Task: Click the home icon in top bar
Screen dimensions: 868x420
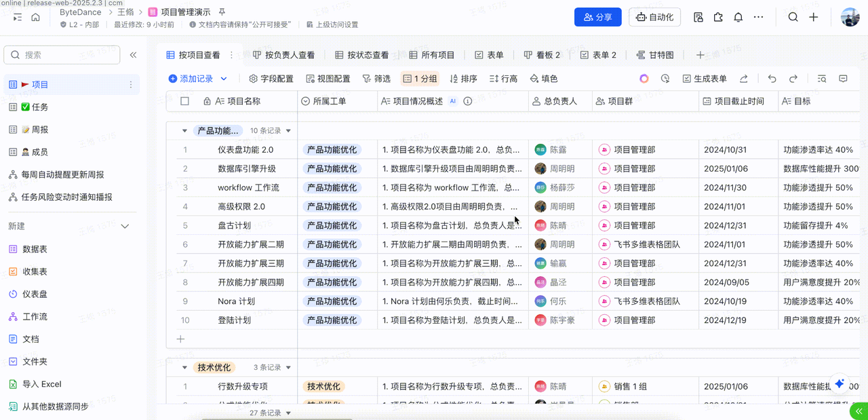Action: coord(36,18)
